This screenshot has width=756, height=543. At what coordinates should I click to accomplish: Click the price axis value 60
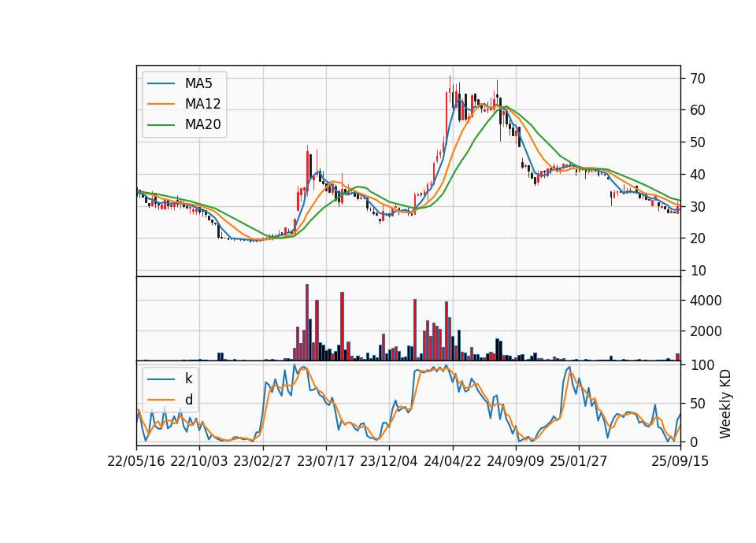pyautogui.click(x=698, y=110)
